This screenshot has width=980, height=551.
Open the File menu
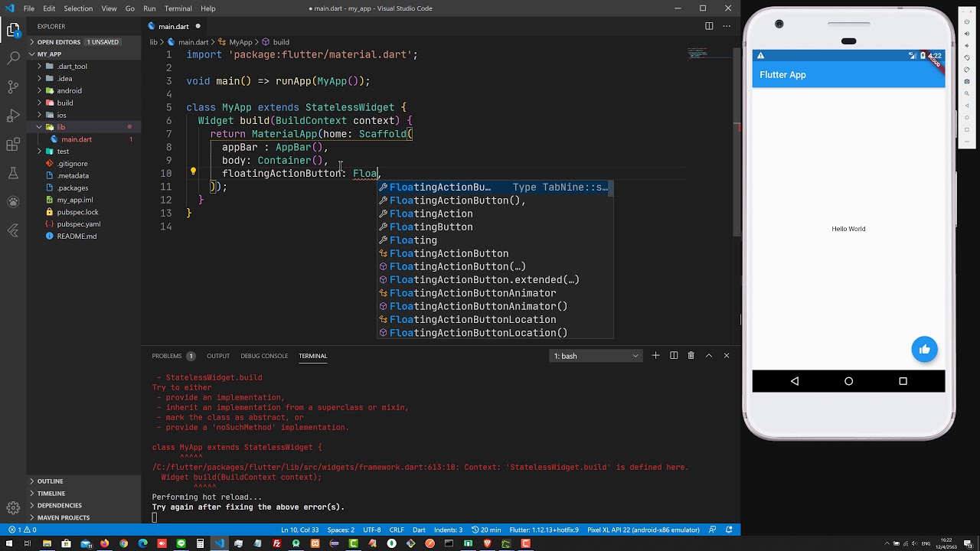pos(29,8)
